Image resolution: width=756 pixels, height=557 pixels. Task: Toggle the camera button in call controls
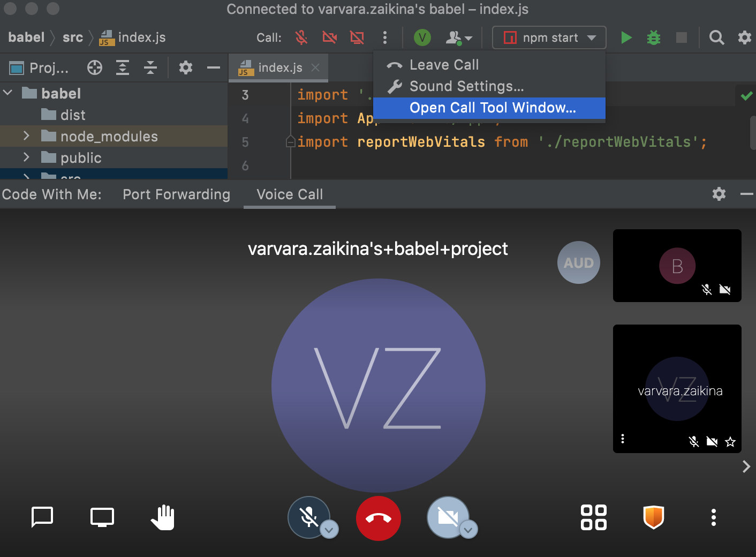click(449, 517)
